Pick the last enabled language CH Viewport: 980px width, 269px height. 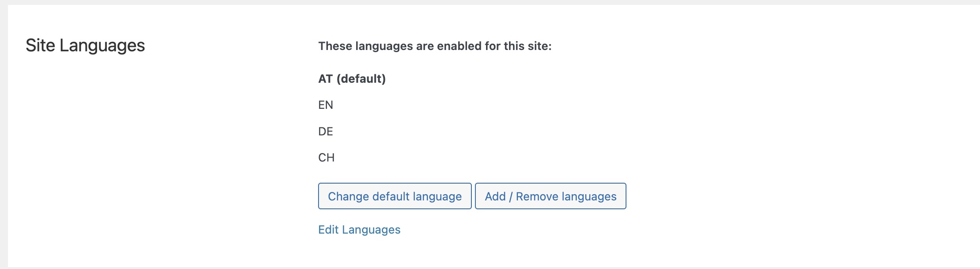click(x=327, y=158)
